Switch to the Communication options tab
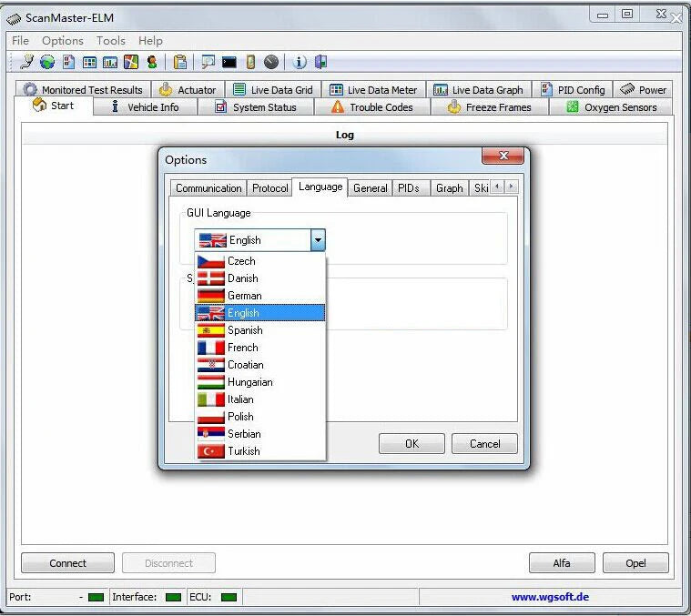 point(208,188)
